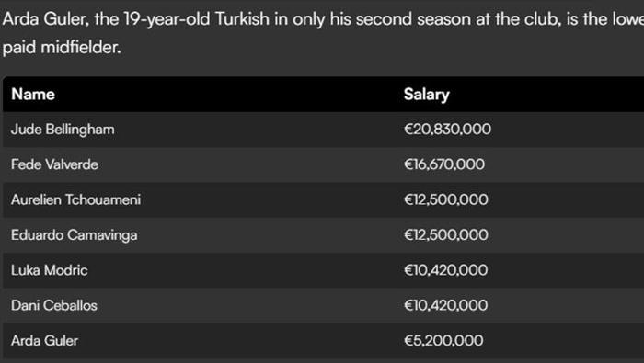Click the Aurelien Tchouameni name cell
This screenshot has width=644, height=363.
(76, 199)
